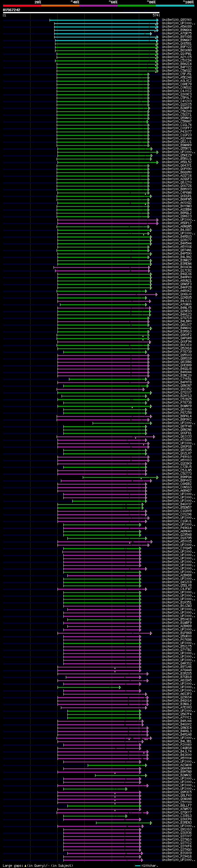The width and height of the screenshot is (197, 868).
Task: Select the UniRef100_A1C444 label
Action: point(177,139)
